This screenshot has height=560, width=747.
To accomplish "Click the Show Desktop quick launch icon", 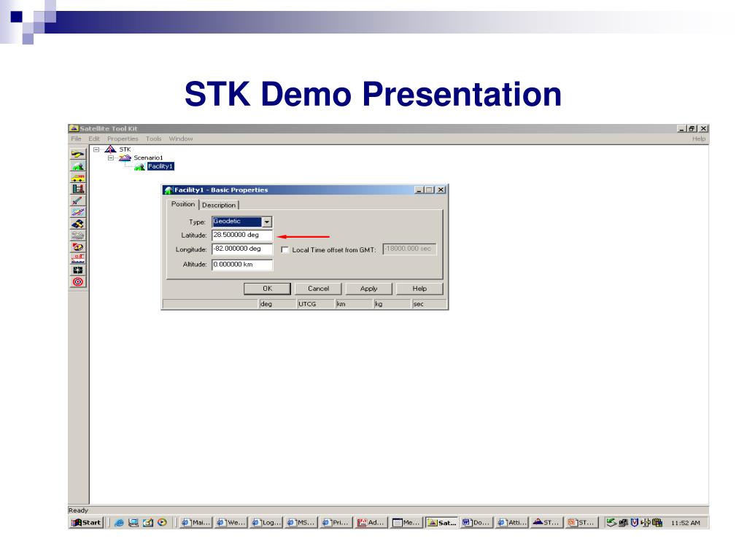I will pyautogui.click(x=133, y=523).
